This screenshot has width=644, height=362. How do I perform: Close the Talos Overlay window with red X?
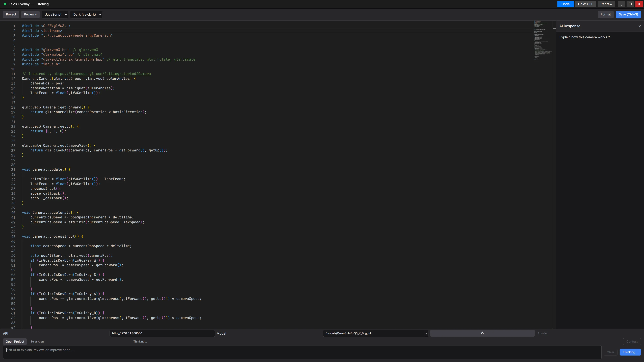coord(639,4)
